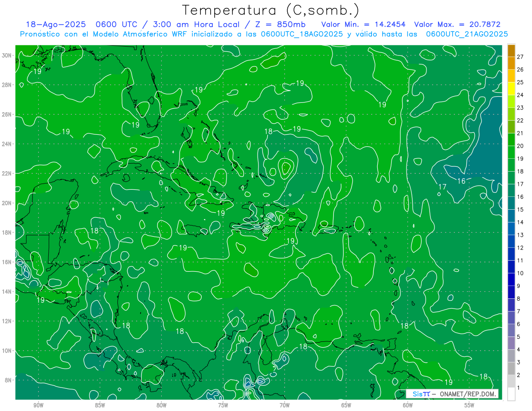Click the "17" contour label on the map
Screen dimensions: 532x411
pos(442,187)
